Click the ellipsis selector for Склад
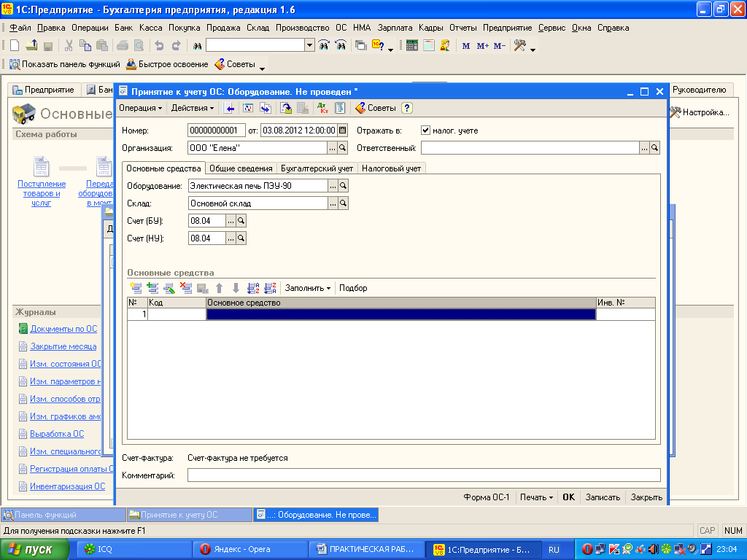This screenshot has height=560, width=747. (x=333, y=203)
